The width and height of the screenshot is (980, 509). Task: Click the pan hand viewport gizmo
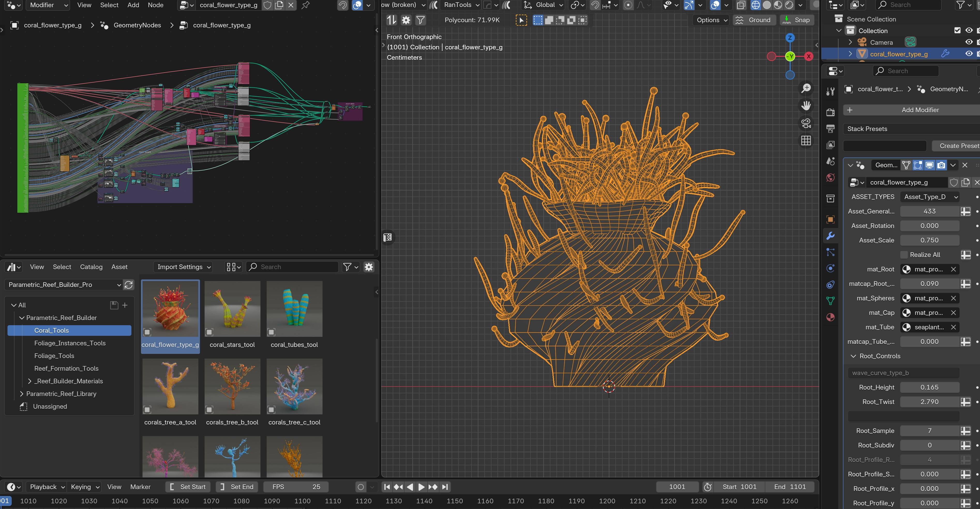[806, 106]
